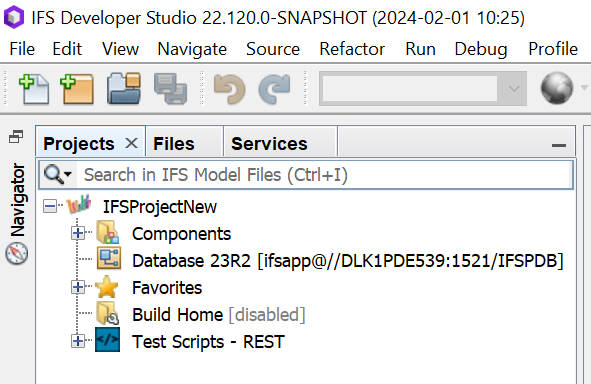Open the Debug menu
The height and width of the screenshot is (384, 591).
tap(481, 49)
